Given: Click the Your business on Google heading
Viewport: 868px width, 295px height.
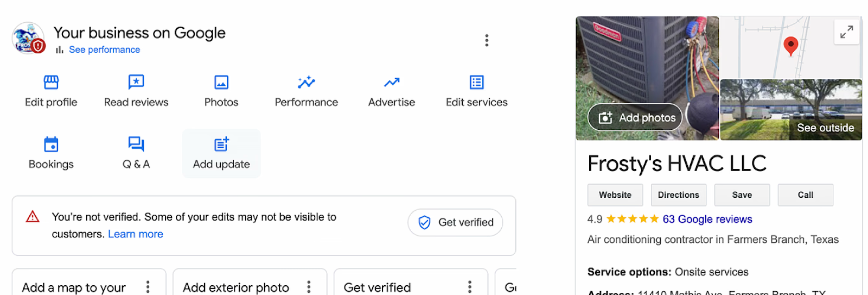Looking at the screenshot, I should (139, 33).
